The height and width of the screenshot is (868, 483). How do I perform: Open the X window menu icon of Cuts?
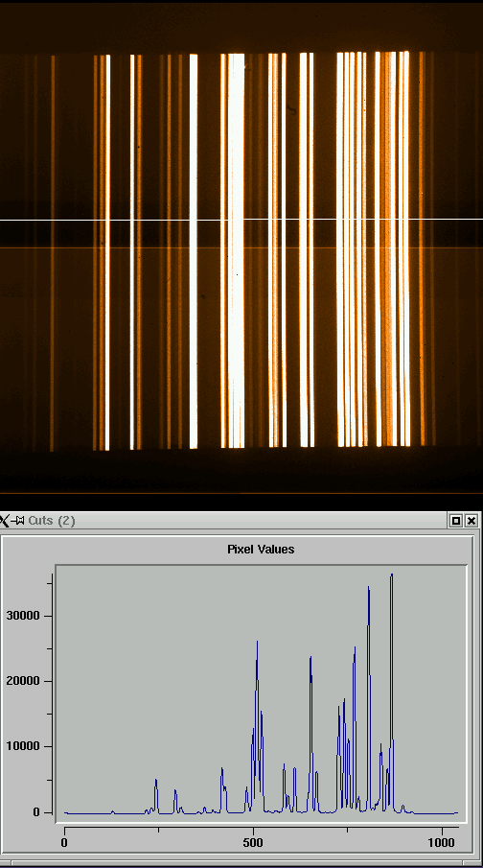tap(5, 521)
